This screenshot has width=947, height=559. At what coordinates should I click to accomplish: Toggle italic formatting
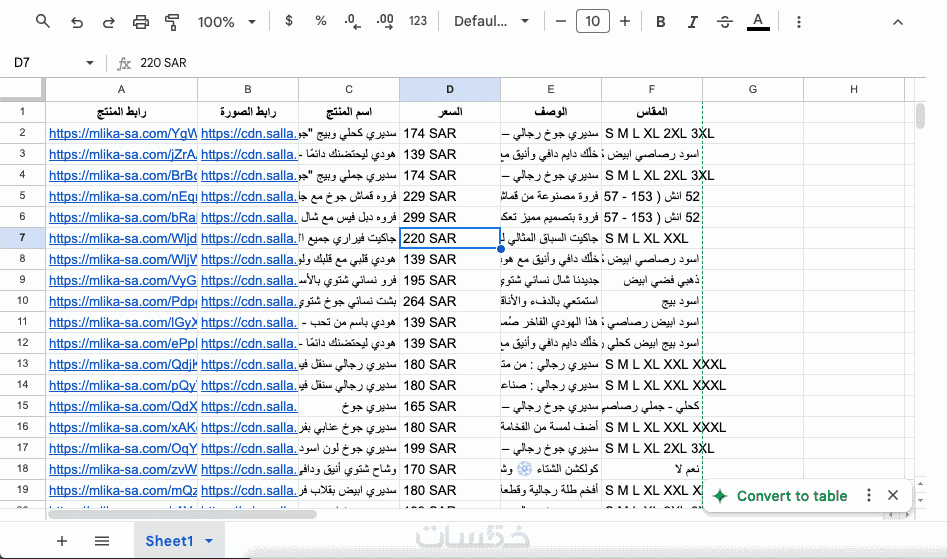tap(693, 22)
